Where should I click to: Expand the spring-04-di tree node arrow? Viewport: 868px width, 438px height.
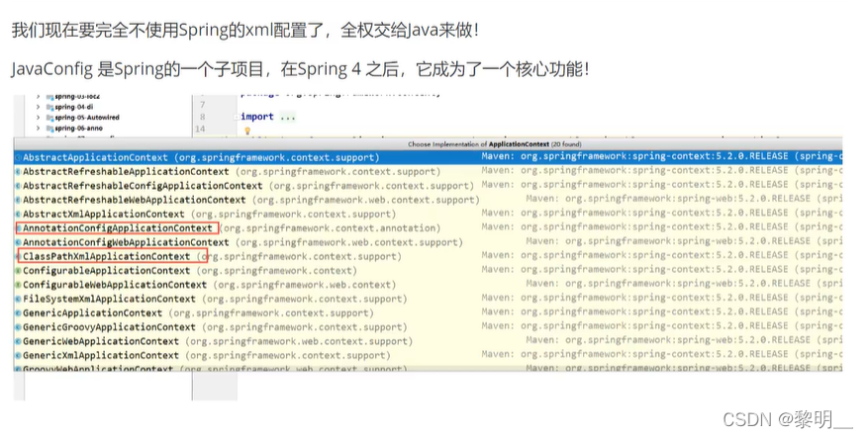pyautogui.click(x=38, y=107)
